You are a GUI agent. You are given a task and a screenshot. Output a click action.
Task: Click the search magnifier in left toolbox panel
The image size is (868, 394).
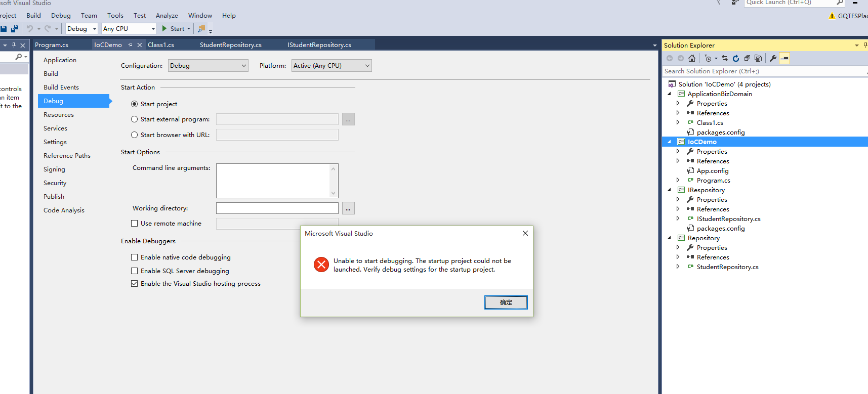(x=19, y=57)
